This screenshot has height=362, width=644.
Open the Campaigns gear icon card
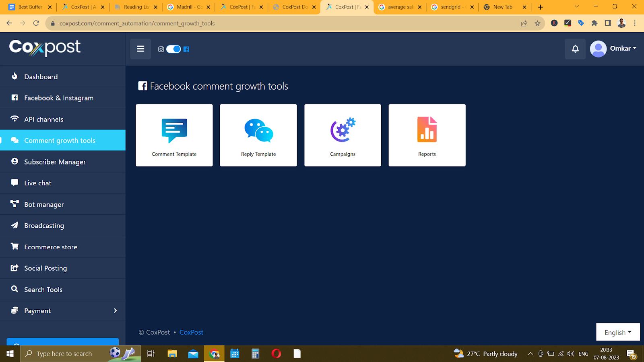(x=343, y=135)
